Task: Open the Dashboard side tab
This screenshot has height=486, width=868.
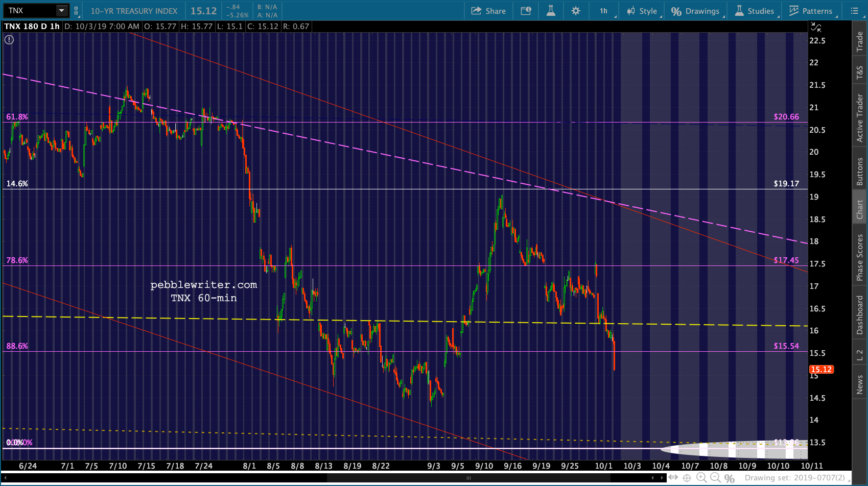Action: tap(860, 315)
